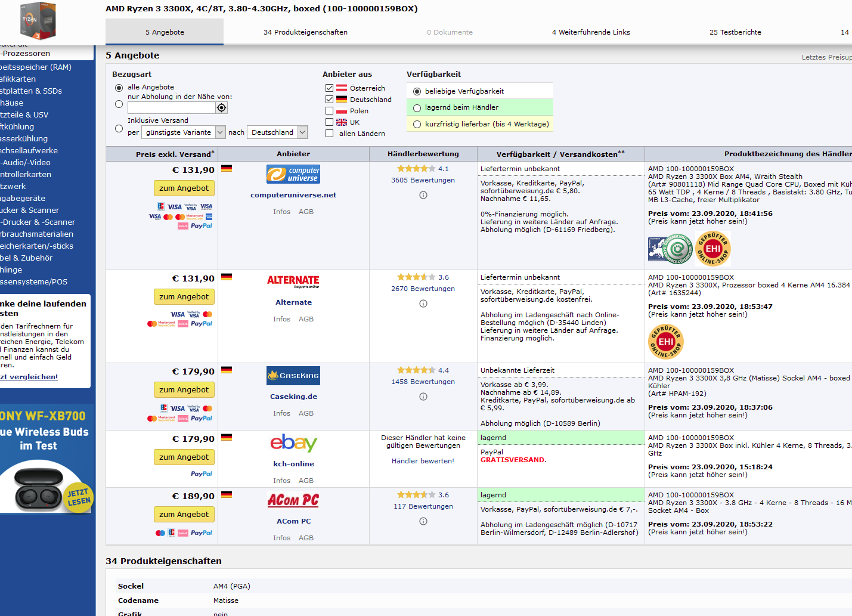Click the ALTERNATE shop logo

click(293, 281)
